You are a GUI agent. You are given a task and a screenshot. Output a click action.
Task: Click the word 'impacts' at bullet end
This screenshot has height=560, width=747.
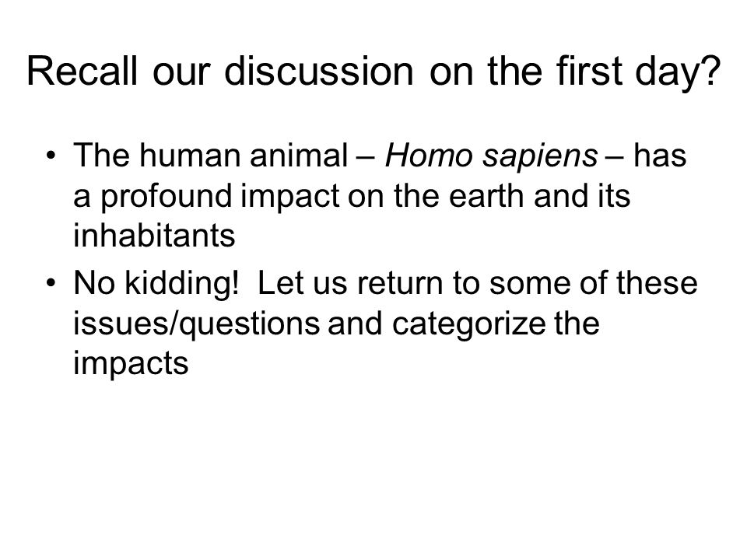(x=131, y=364)
